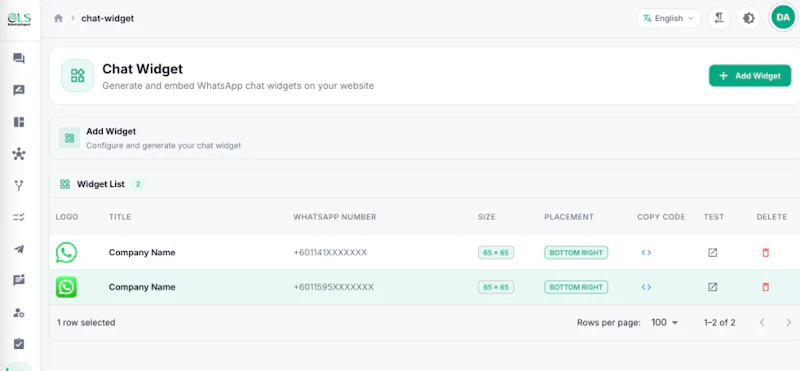Expand the Add Widget configuration panel
This screenshot has height=371, width=800.
(x=424, y=138)
